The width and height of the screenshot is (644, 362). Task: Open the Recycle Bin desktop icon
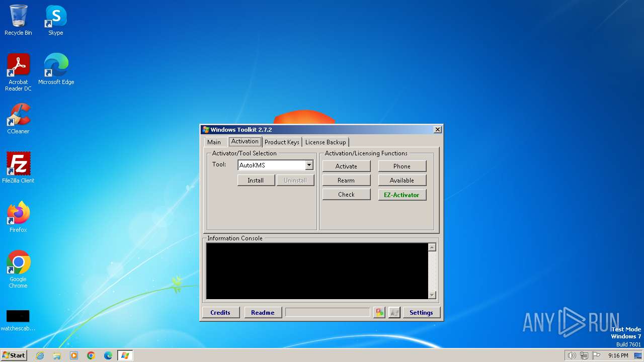[18, 20]
